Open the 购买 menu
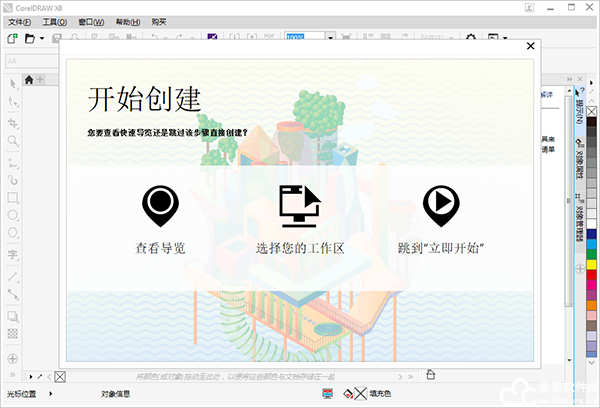This screenshot has height=408, width=600. 159,22
